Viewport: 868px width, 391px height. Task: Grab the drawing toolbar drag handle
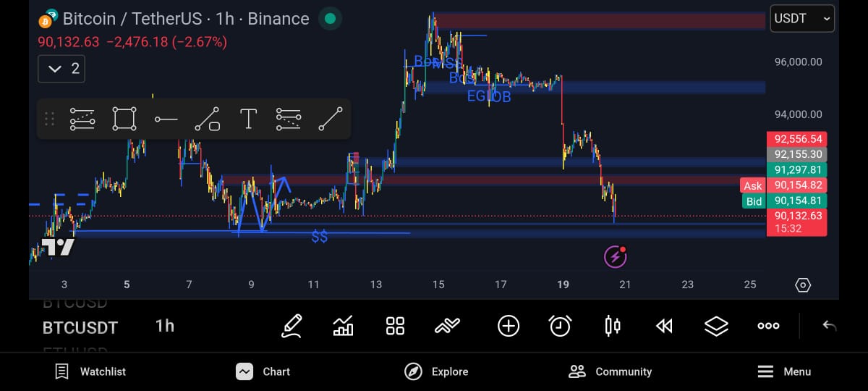[50, 119]
